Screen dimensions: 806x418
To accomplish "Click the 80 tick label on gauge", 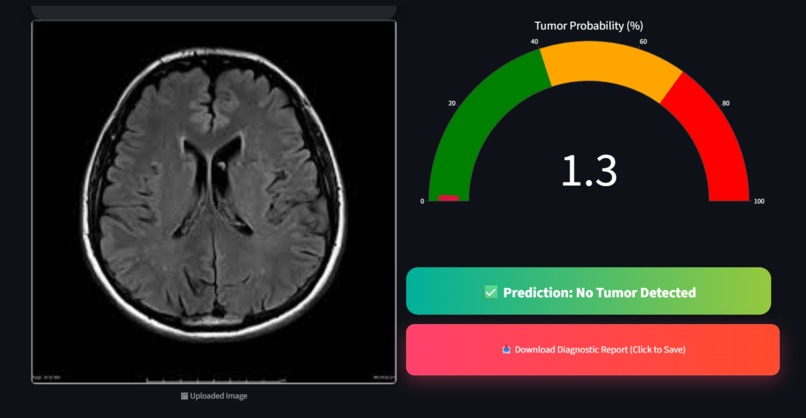I will click(726, 103).
